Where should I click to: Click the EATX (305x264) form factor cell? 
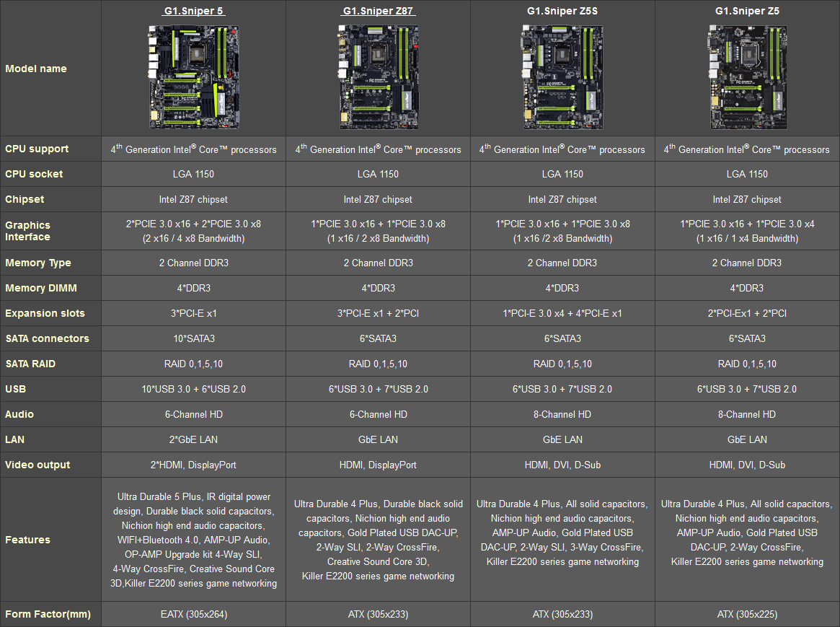[x=194, y=614]
